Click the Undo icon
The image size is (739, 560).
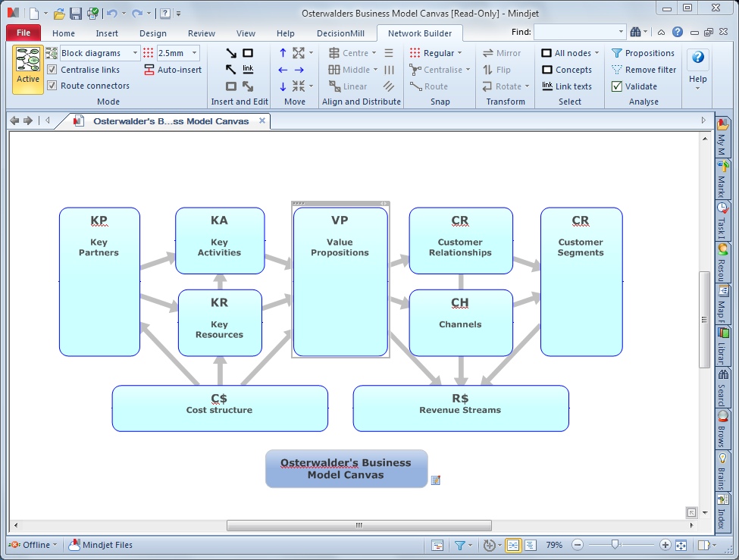(x=111, y=13)
